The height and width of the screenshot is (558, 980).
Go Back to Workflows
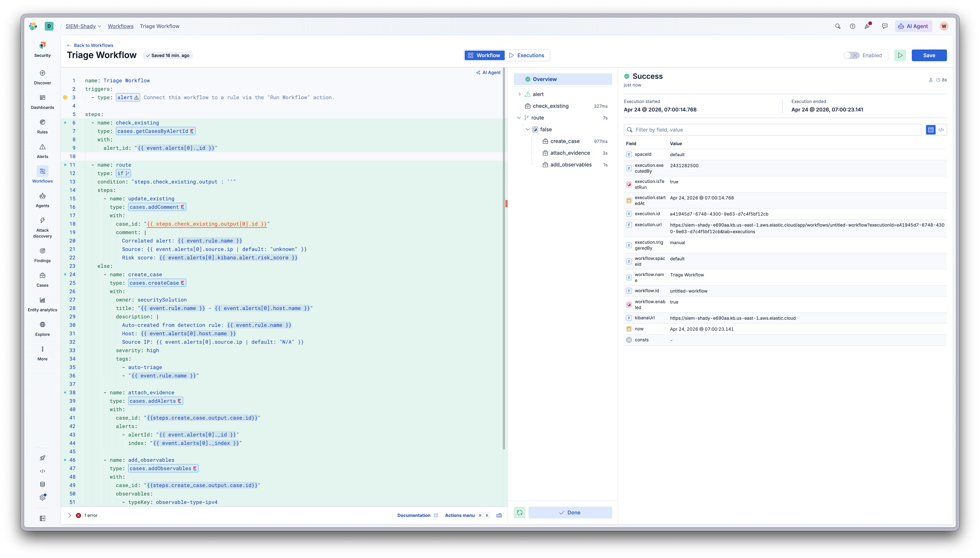pyautogui.click(x=90, y=45)
